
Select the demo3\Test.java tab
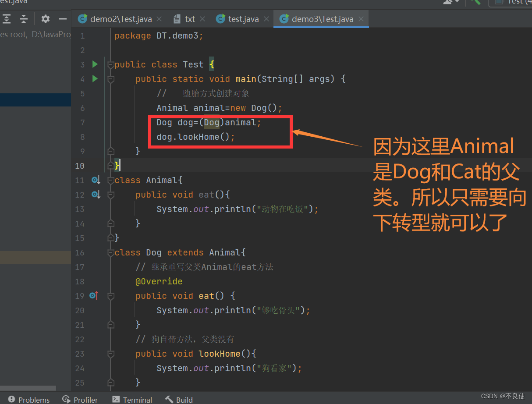tap(323, 19)
